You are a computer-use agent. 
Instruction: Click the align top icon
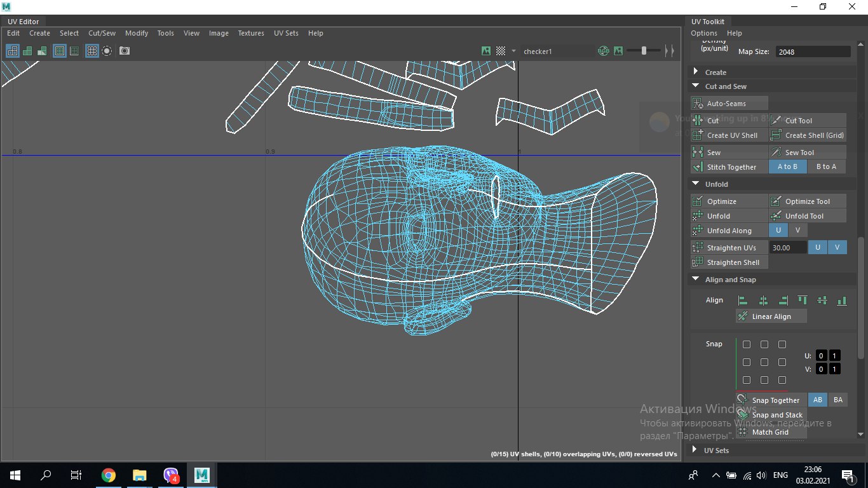[x=803, y=301]
